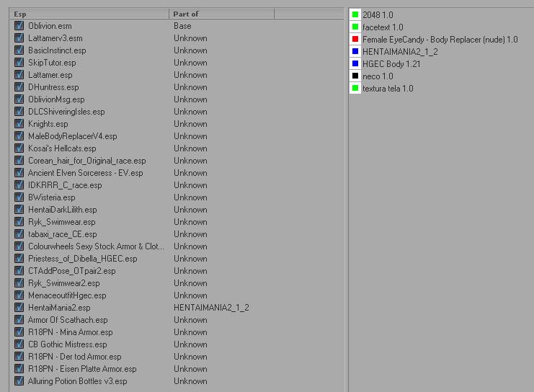The width and height of the screenshot is (534, 392).
Task: Select the facetext 1.0 mod entry
Action: tap(383, 27)
